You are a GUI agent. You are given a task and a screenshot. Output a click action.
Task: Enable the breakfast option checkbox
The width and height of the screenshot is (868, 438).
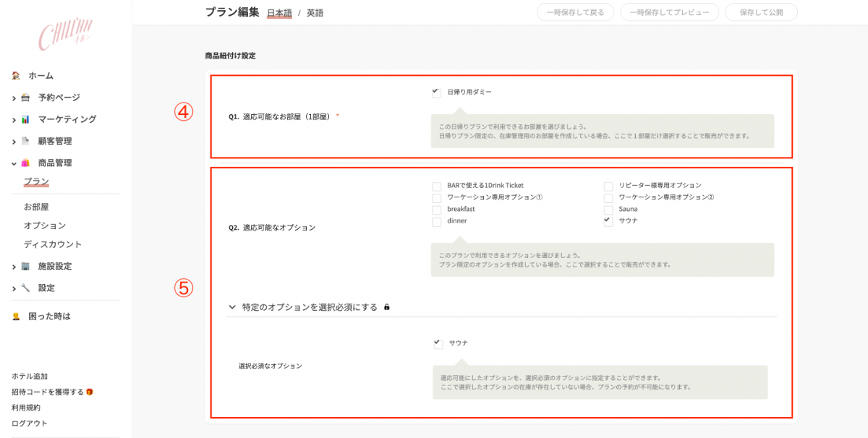[436, 210]
